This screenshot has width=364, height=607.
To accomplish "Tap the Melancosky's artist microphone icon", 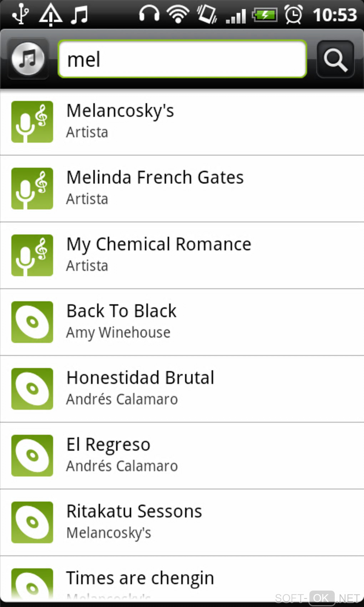I will tap(32, 122).
